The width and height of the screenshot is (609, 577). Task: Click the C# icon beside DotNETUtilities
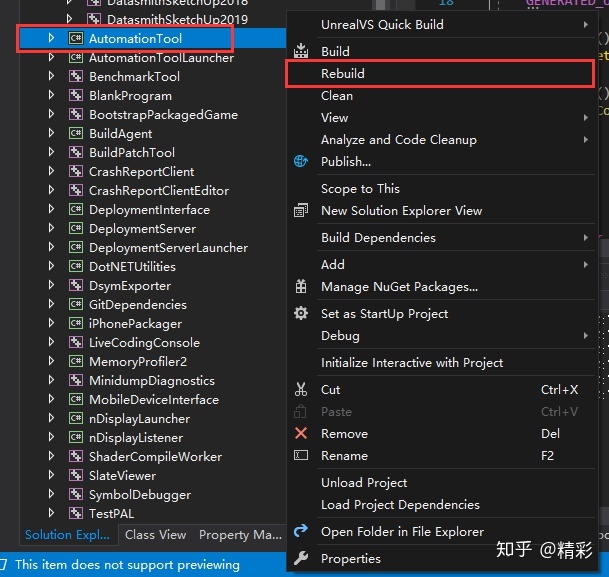pos(76,266)
